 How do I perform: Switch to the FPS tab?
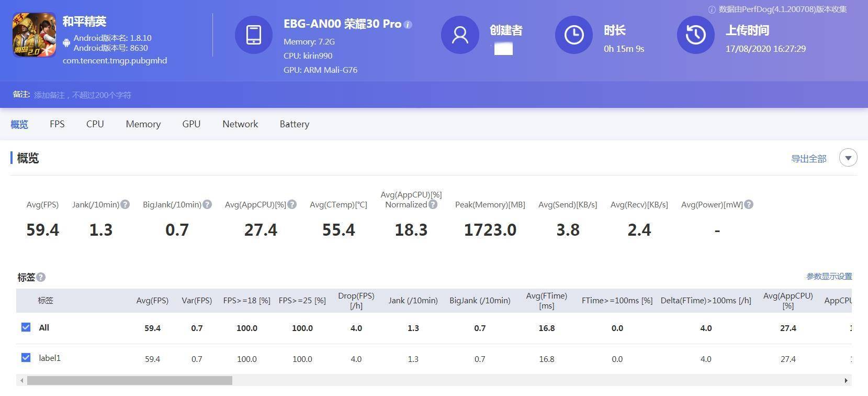57,124
